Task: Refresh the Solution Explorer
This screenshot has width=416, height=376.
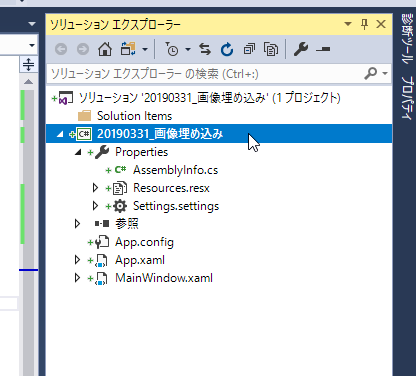Action: [227, 49]
